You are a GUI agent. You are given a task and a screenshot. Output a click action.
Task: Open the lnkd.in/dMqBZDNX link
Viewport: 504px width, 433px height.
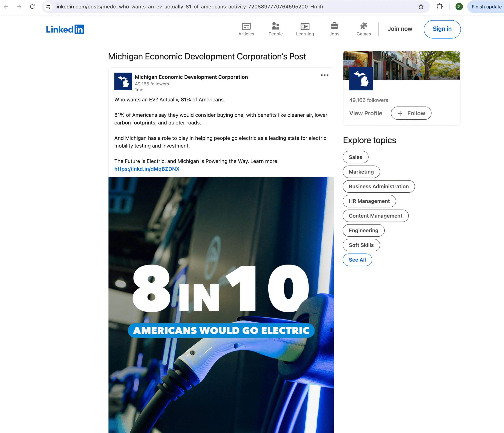pos(147,169)
